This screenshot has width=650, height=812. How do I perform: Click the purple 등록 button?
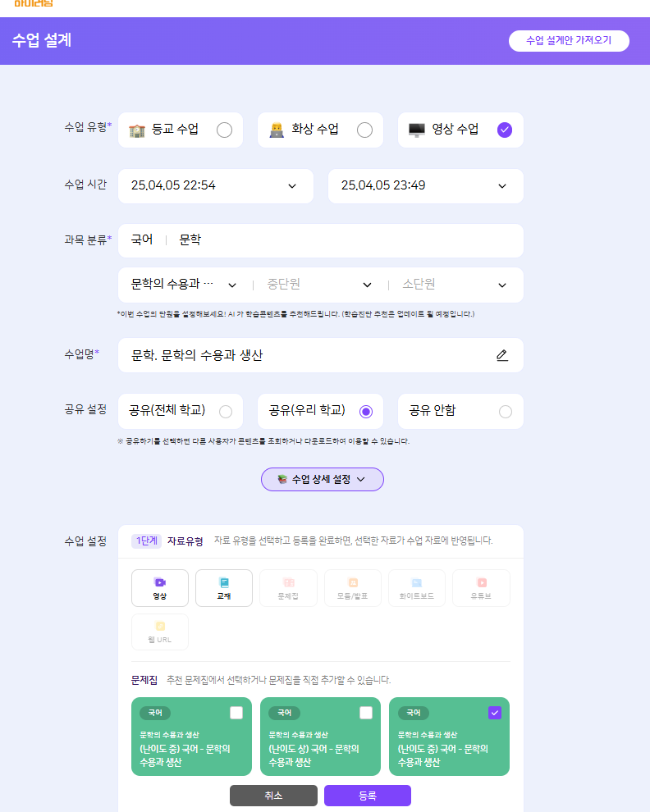coord(367,796)
